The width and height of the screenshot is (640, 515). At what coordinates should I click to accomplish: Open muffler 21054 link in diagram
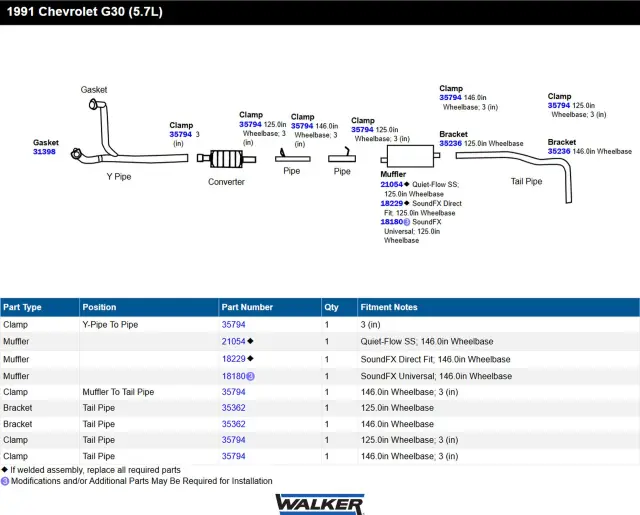point(391,184)
